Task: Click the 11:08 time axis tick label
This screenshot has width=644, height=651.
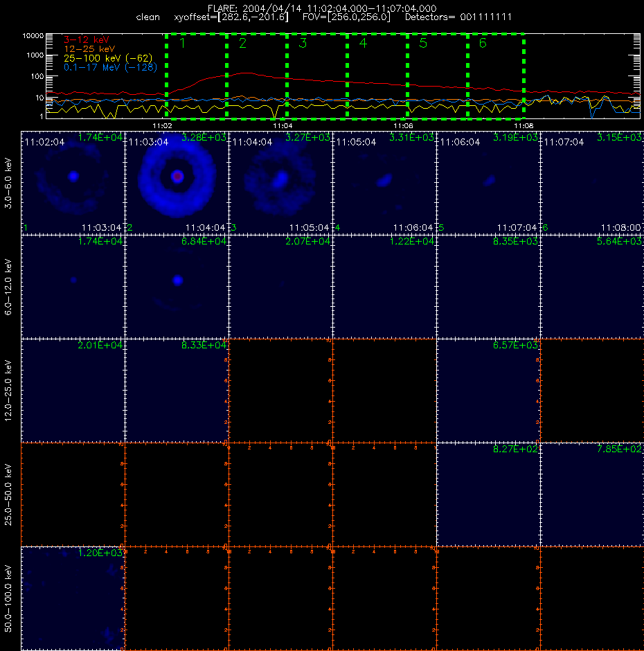Action: point(524,126)
